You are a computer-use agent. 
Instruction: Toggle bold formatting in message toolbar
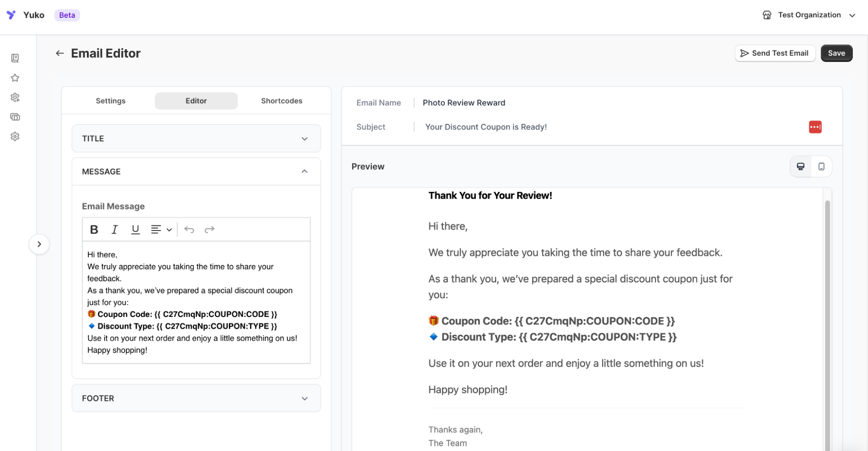click(x=94, y=230)
